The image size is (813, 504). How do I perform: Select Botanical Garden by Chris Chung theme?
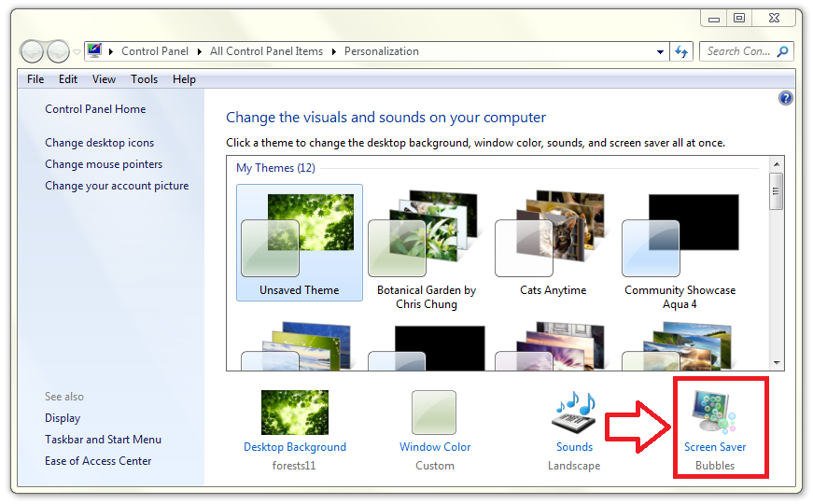[x=427, y=250]
